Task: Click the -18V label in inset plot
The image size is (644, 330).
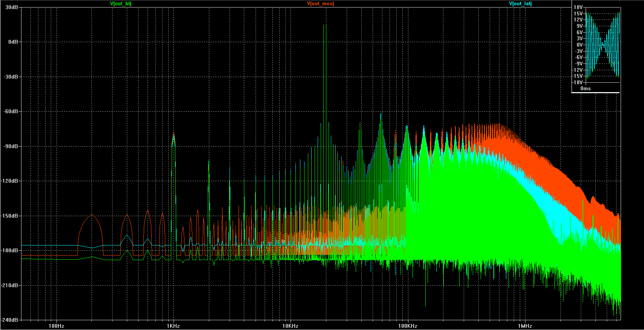Action: click(577, 82)
